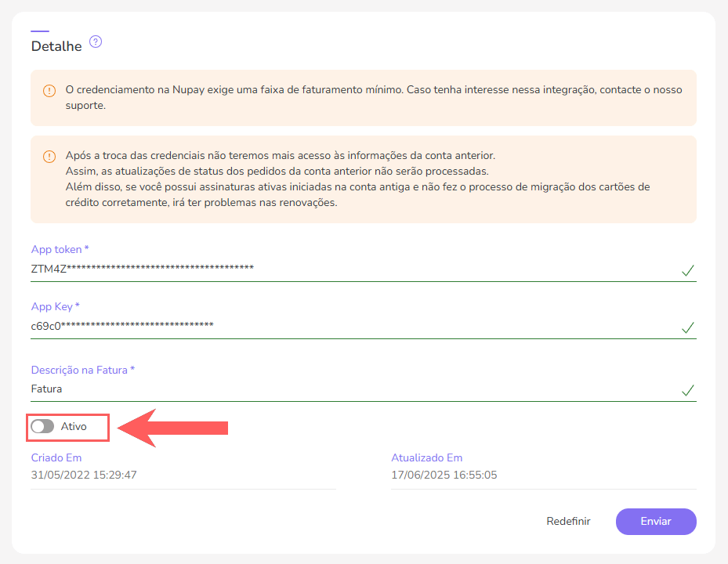
Task: Click the Redefinir button
Action: pos(568,522)
